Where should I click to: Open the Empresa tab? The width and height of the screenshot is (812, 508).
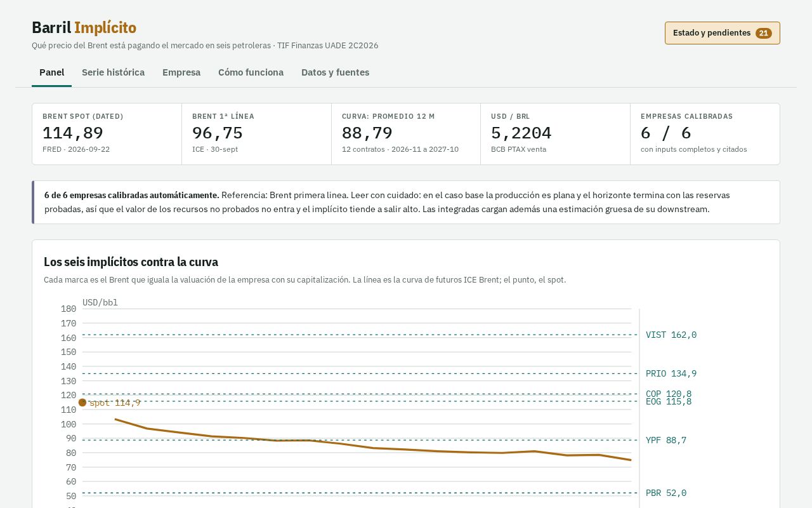[x=181, y=72]
